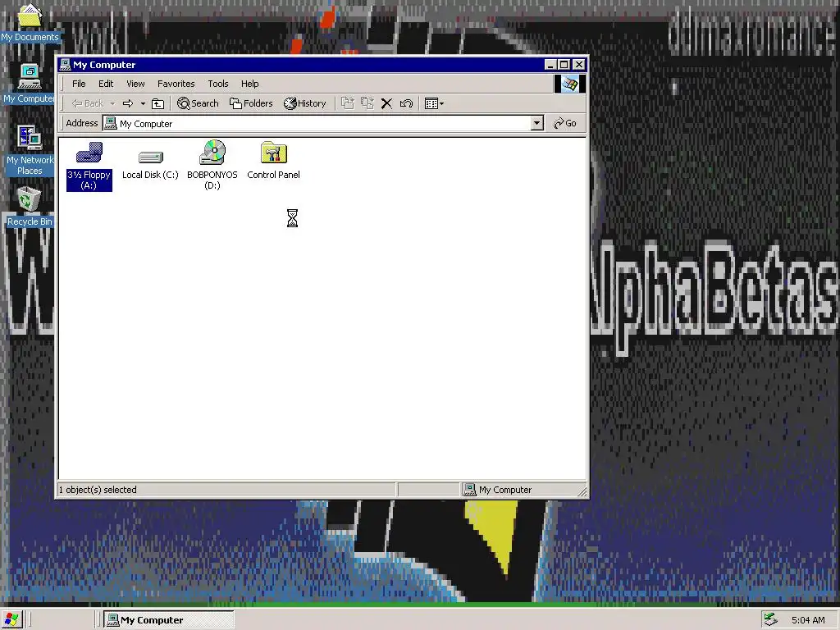
Task: Select the My Network Places desktop icon
Action: click(30, 151)
